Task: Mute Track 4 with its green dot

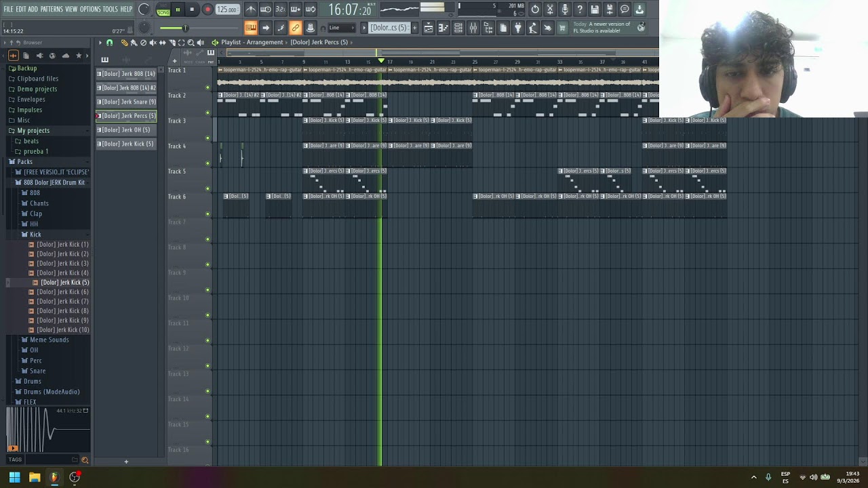Action: pyautogui.click(x=208, y=163)
